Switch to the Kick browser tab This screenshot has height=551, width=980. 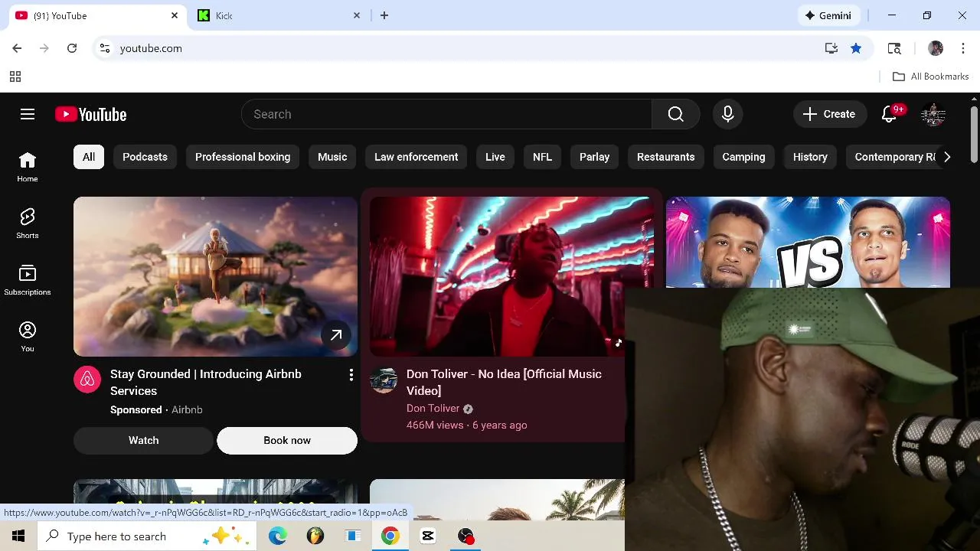coord(277,15)
